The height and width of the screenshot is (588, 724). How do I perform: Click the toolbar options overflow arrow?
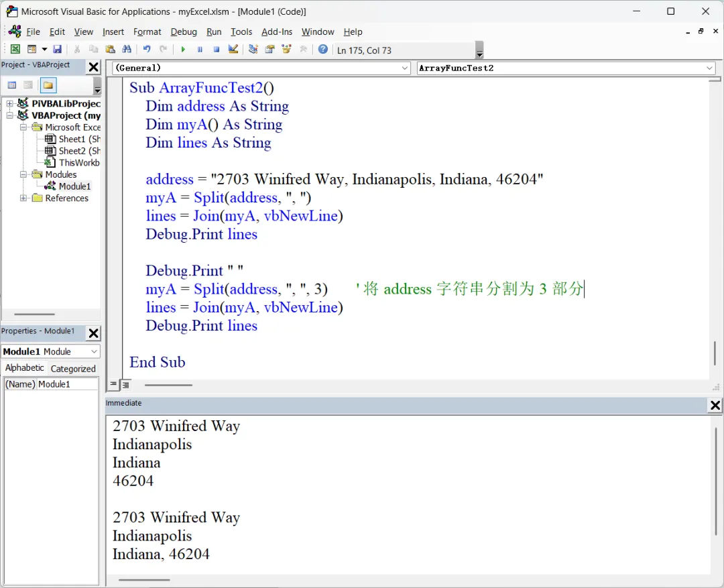tap(480, 50)
